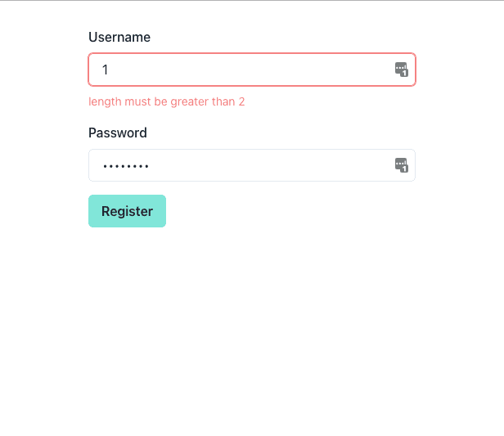
Task: Place cursor after the '1' in Username
Action: [x=110, y=70]
